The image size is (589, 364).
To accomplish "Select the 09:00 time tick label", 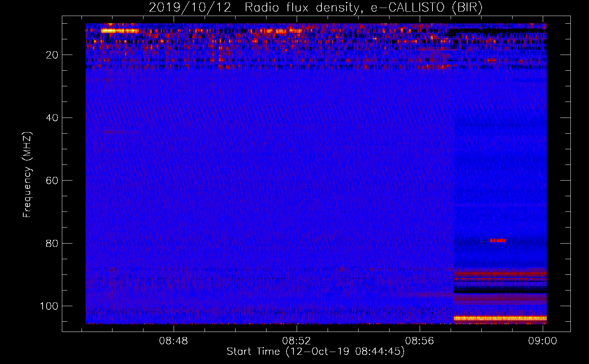I will pyautogui.click(x=543, y=341).
